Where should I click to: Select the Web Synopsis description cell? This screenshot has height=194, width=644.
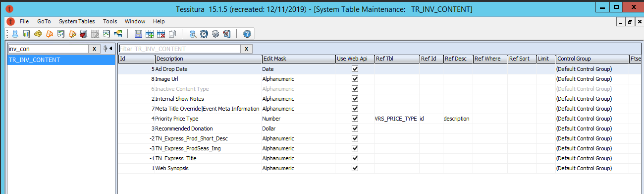208,168
